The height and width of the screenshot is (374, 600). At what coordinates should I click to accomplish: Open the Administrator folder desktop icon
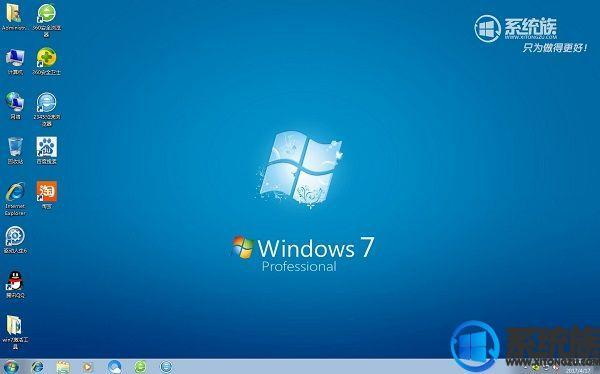(x=15, y=16)
